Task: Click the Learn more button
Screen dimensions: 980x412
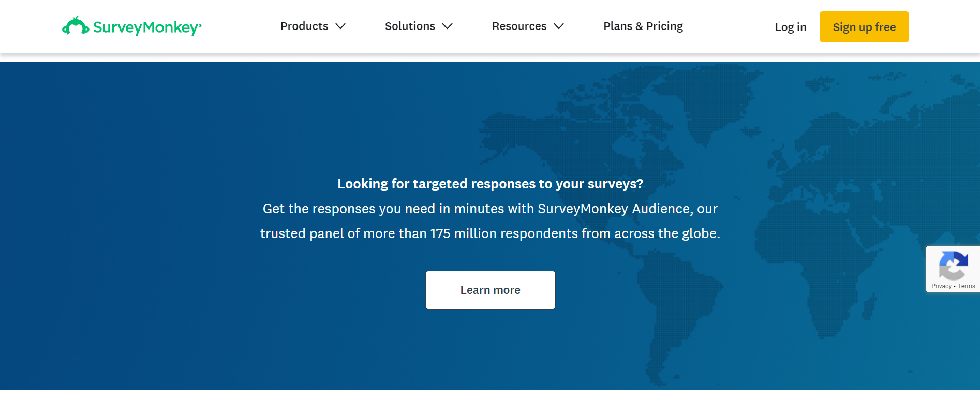Action: tap(490, 290)
